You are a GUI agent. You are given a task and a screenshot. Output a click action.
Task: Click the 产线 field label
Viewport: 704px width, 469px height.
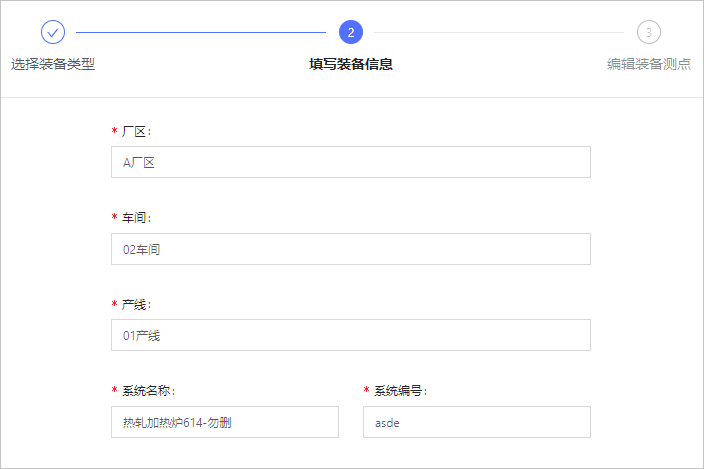pos(136,305)
